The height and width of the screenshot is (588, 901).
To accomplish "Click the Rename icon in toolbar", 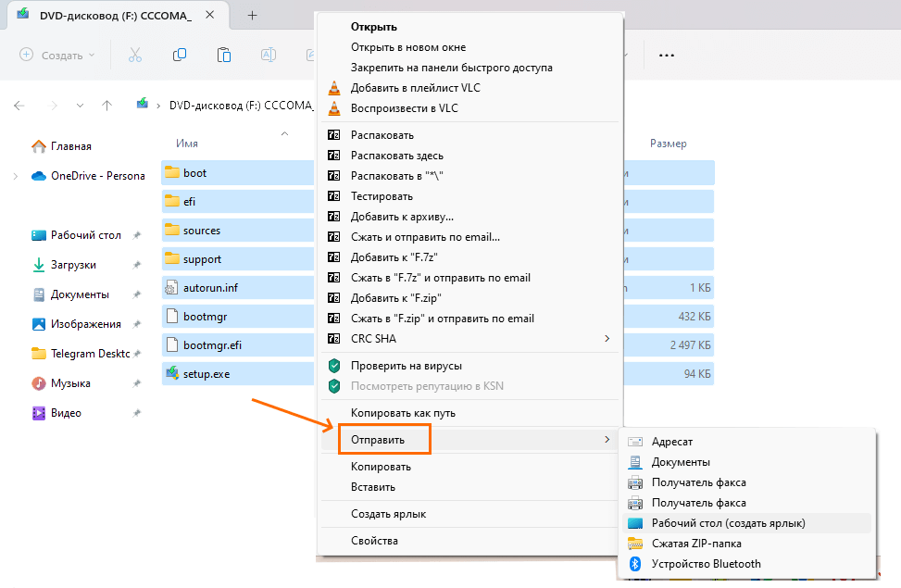I will click(x=269, y=56).
